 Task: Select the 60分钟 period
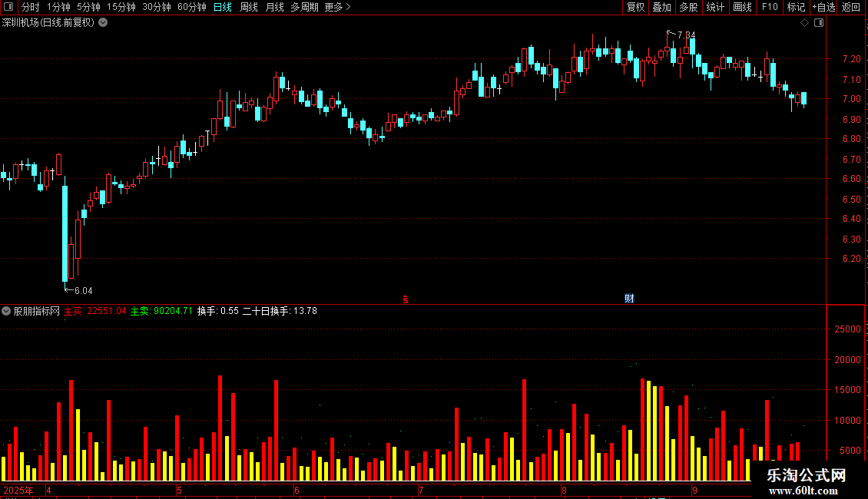pyautogui.click(x=191, y=7)
